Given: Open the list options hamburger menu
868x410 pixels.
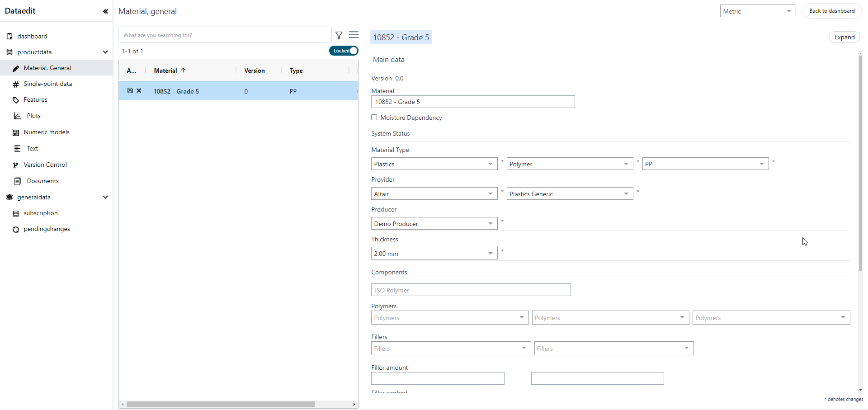Looking at the screenshot, I should pos(354,35).
